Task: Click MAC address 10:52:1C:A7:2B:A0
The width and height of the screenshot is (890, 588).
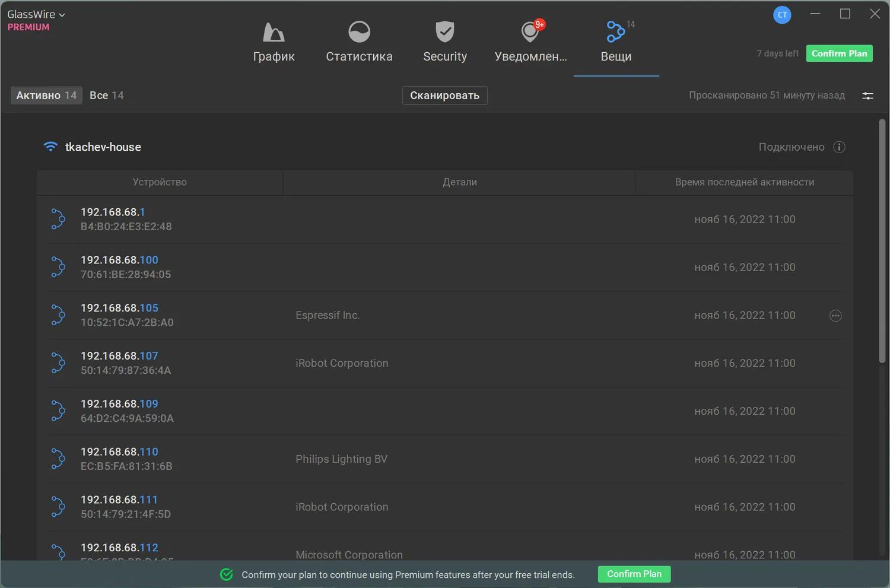Action: [127, 323]
